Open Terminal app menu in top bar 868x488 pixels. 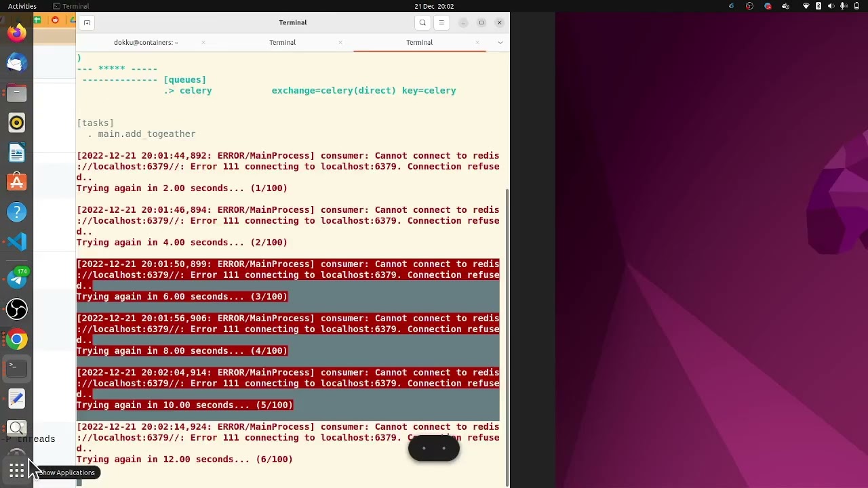(71, 6)
